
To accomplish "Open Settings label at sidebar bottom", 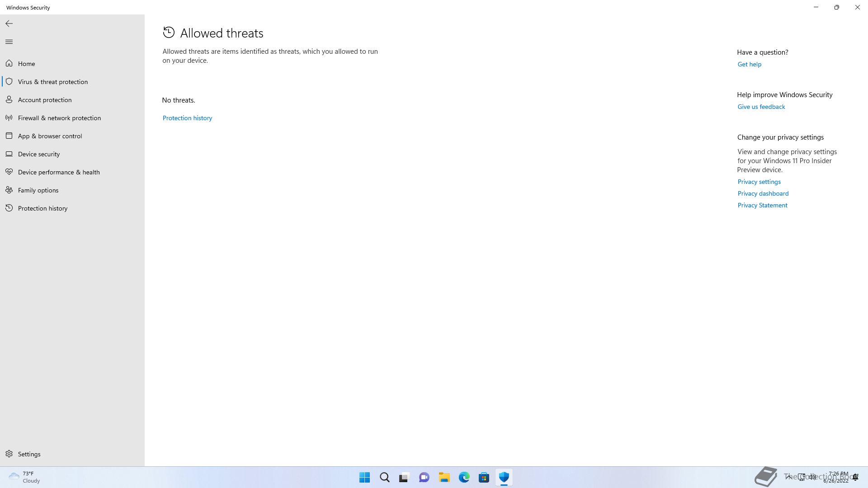I will 29,454.
